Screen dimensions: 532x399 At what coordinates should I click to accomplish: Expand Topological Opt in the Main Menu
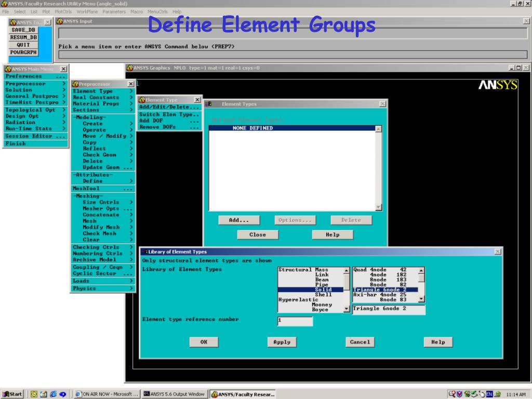[36, 110]
